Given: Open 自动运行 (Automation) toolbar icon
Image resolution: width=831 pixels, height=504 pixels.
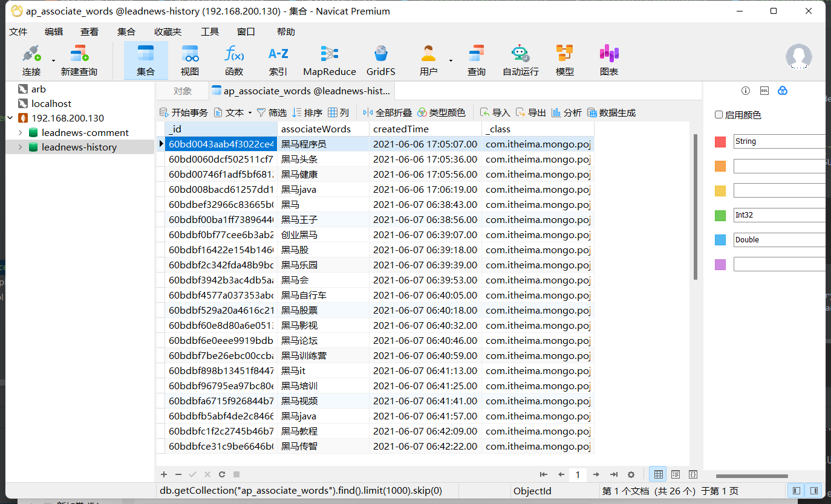Looking at the screenshot, I should 520,60.
